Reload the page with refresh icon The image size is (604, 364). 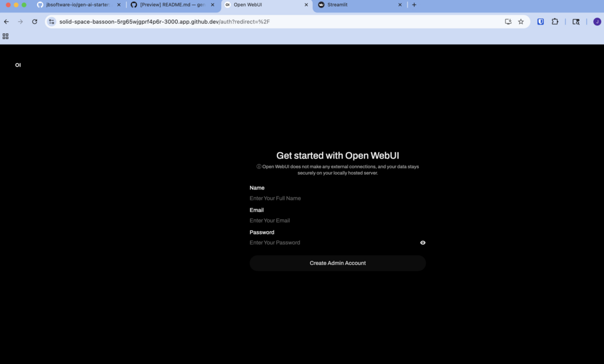coord(35,22)
